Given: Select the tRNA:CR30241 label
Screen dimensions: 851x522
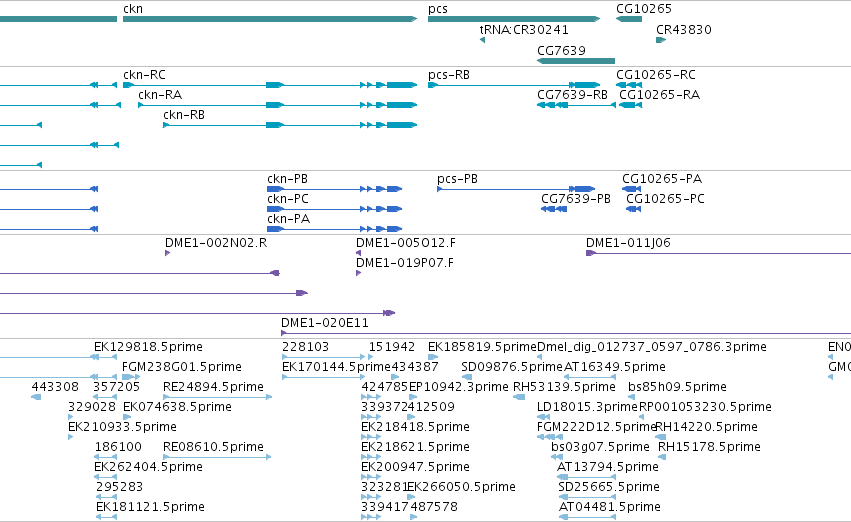Looking at the screenshot, I should (x=524, y=29).
